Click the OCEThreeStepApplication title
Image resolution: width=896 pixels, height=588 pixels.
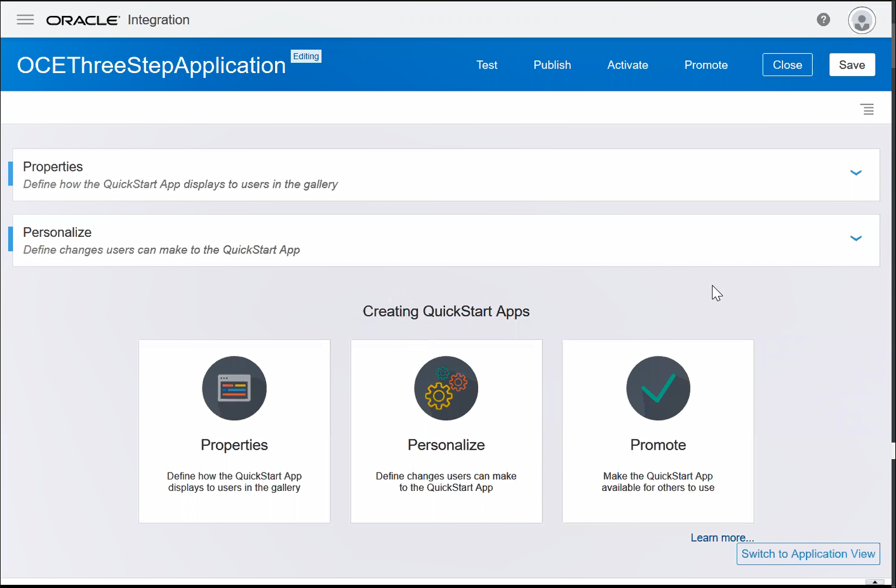point(151,65)
